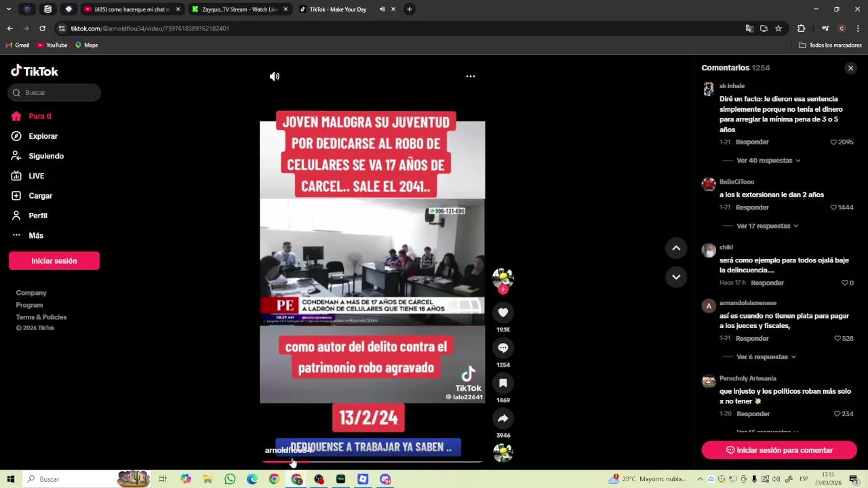The width and height of the screenshot is (868, 488).
Task: Click Iniciar sesión para comentar button
Action: (x=779, y=450)
